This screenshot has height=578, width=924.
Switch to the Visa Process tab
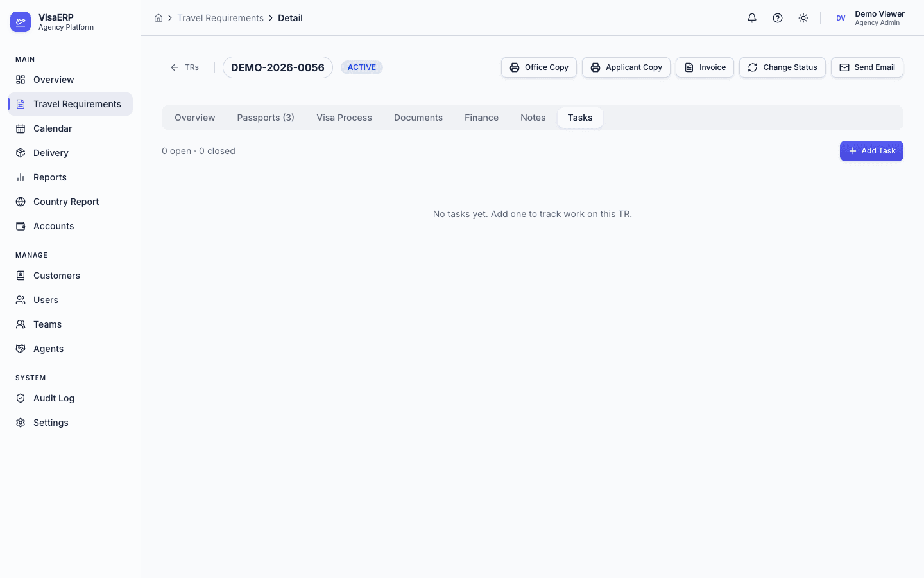(344, 118)
